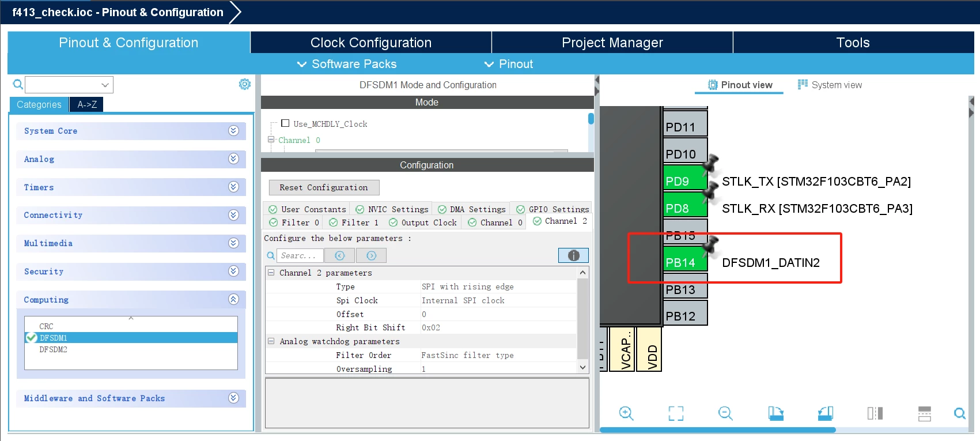
Task: Expand the System Core category
Action: click(x=233, y=131)
